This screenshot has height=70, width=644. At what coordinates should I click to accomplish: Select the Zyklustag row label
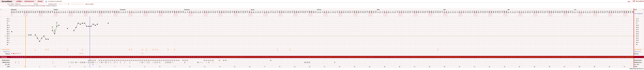pos(4,57)
